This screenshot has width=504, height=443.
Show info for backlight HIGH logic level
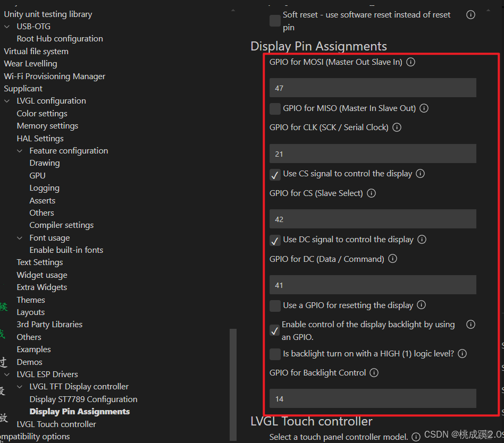[x=462, y=354]
